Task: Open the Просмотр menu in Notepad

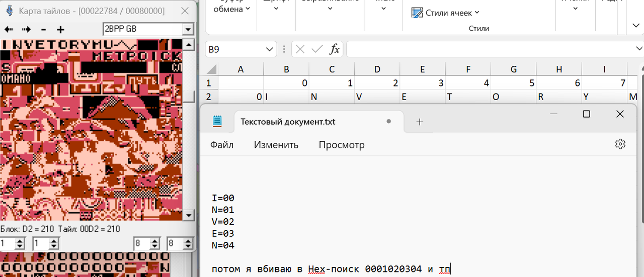Action: click(x=342, y=145)
